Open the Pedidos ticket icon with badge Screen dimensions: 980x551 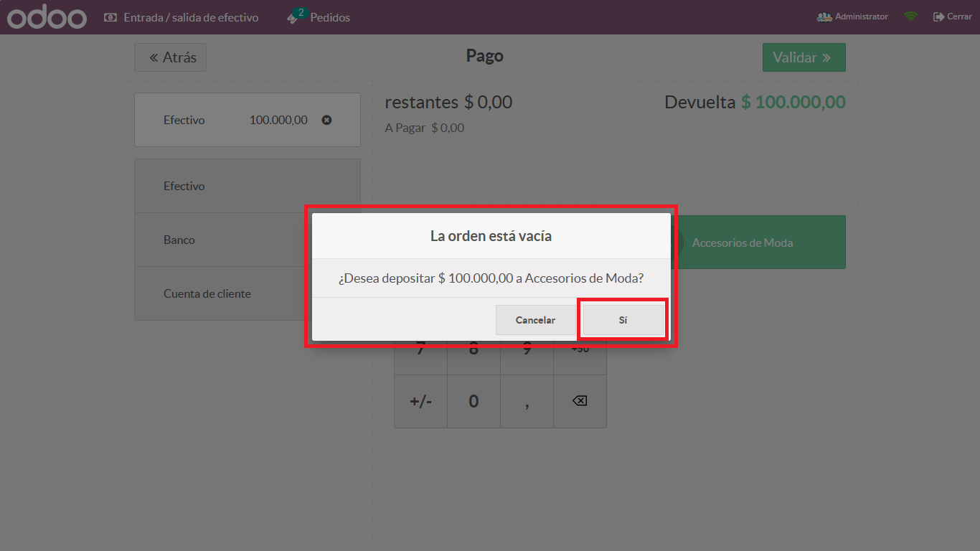click(294, 17)
